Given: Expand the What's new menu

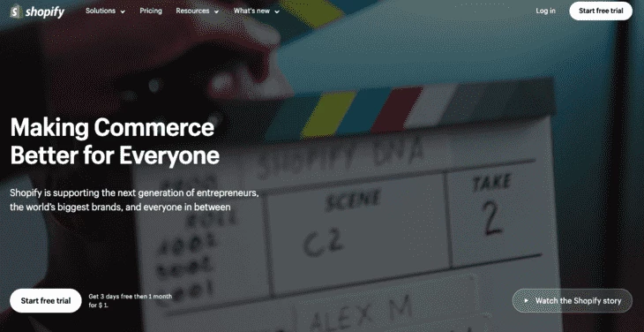Looking at the screenshot, I should pyautogui.click(x=257, y=11).
